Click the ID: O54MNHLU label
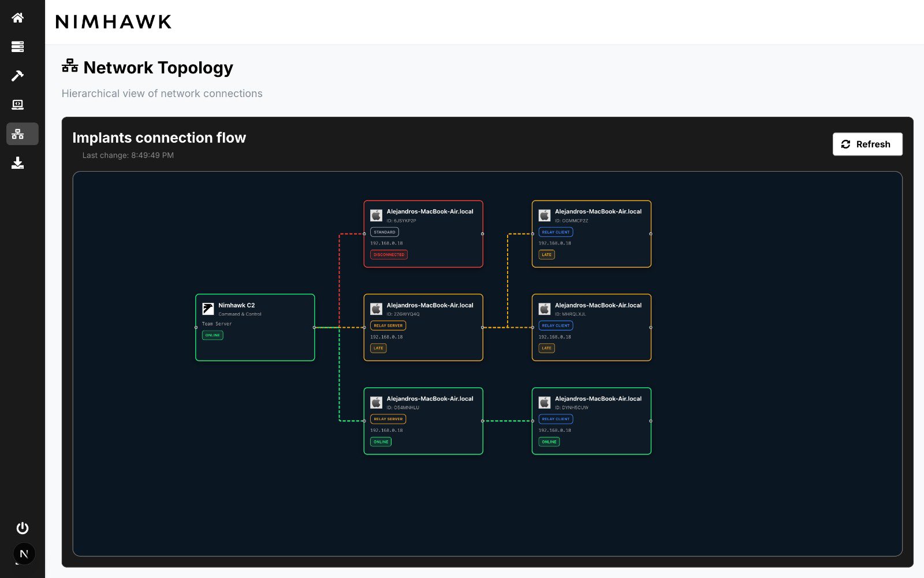This screenshot has height=578, width=924. [x=403, y=408]
